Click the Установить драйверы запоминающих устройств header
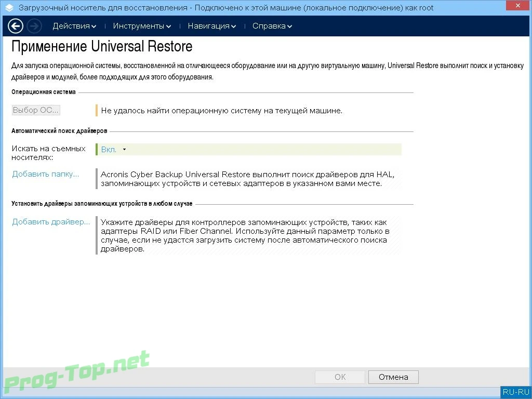 [102, 204]
